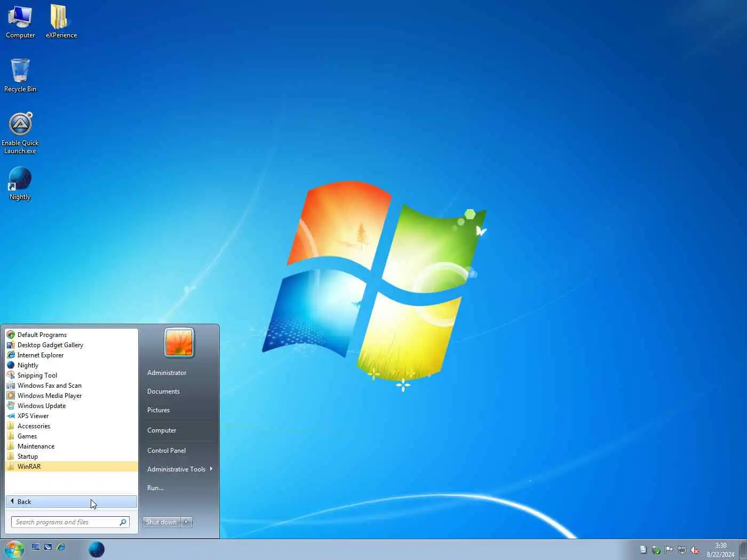Open Default Programs from Start menu
747x560 pixels.
(71, 335)
